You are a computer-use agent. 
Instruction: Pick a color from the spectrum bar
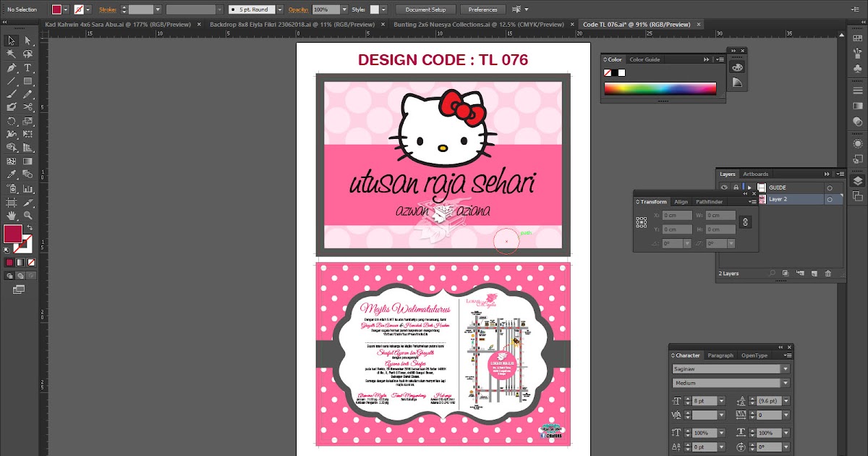point(660,88)
